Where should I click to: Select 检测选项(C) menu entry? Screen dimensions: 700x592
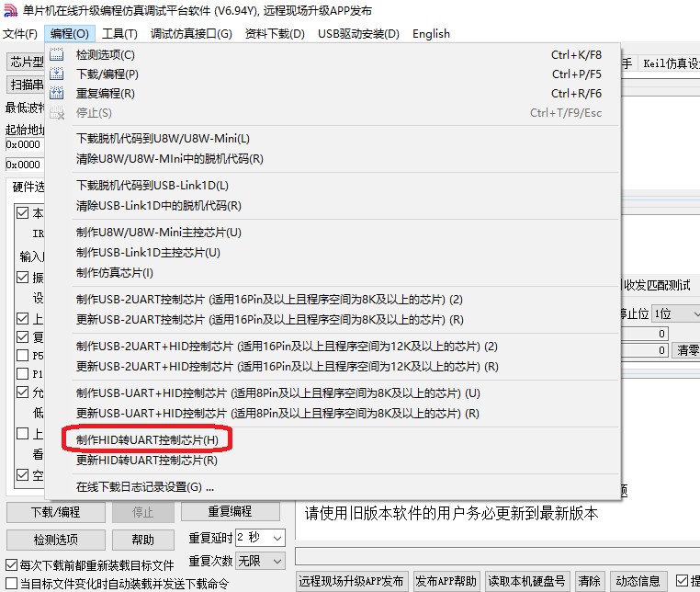[x=333, y=54]
